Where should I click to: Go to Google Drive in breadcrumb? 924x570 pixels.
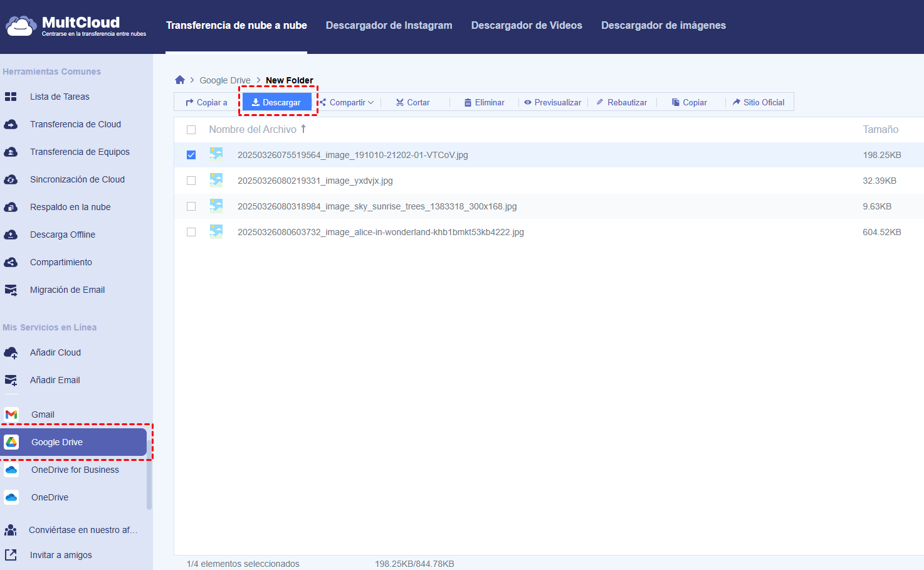[225, 80]
